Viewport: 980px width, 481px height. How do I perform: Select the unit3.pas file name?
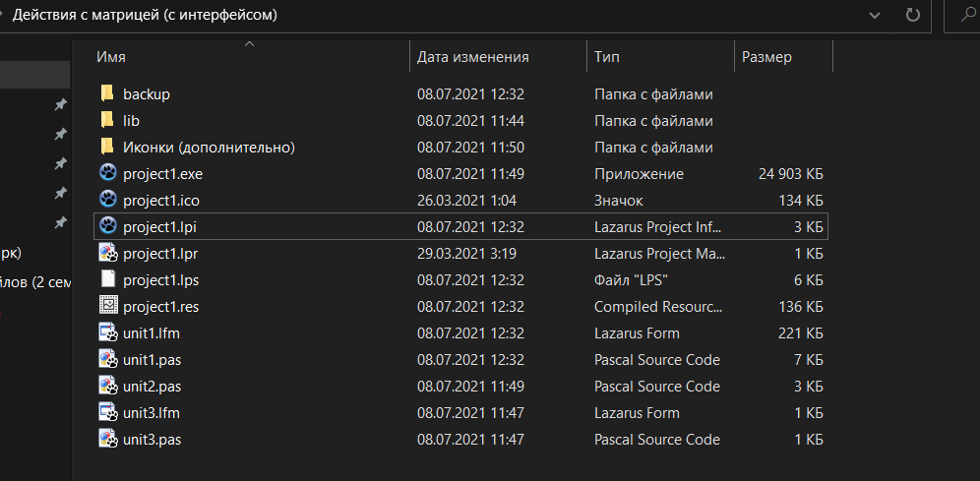point(152,440)
